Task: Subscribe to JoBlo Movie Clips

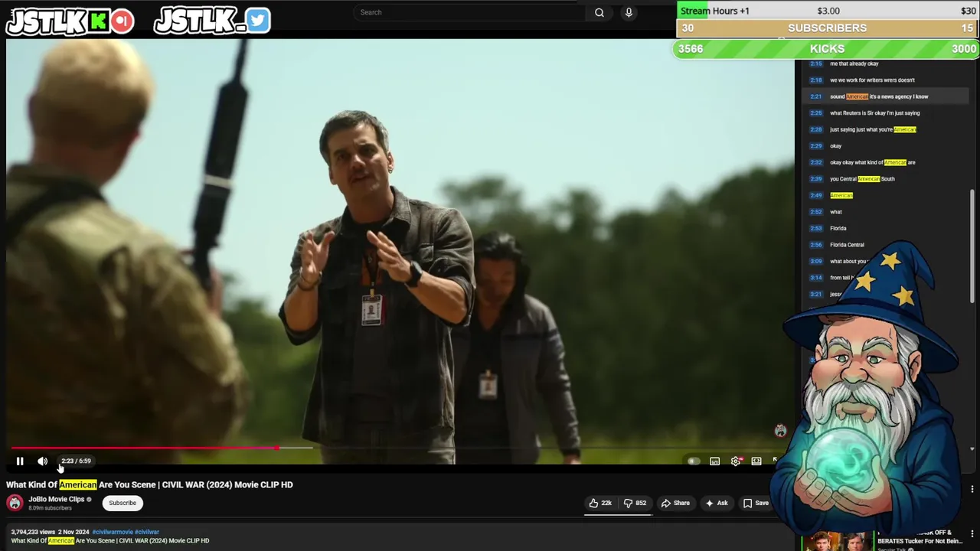Action: 122,503
